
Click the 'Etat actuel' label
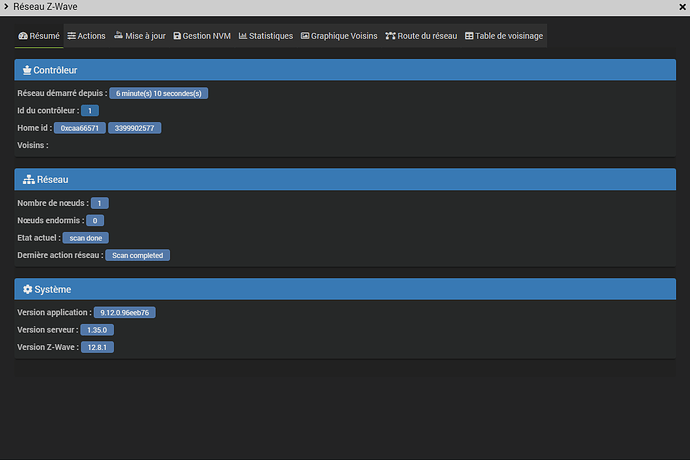(37, 238)
